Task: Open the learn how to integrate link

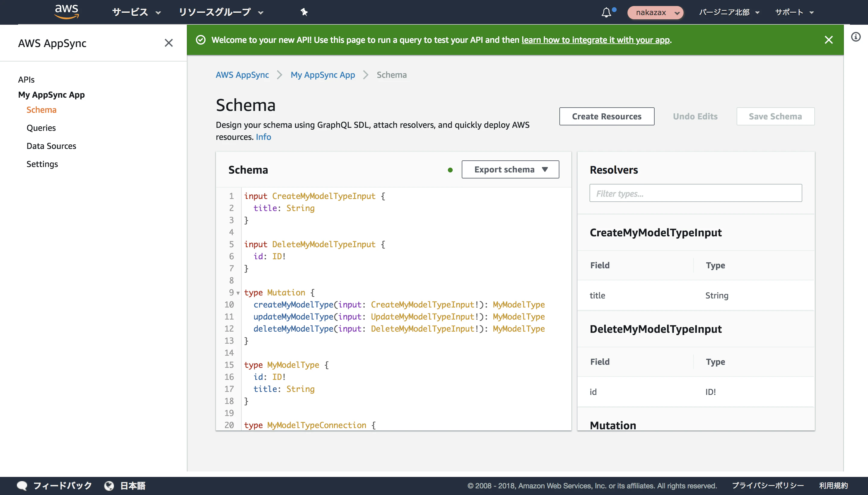Action: [x=596, y=40]
